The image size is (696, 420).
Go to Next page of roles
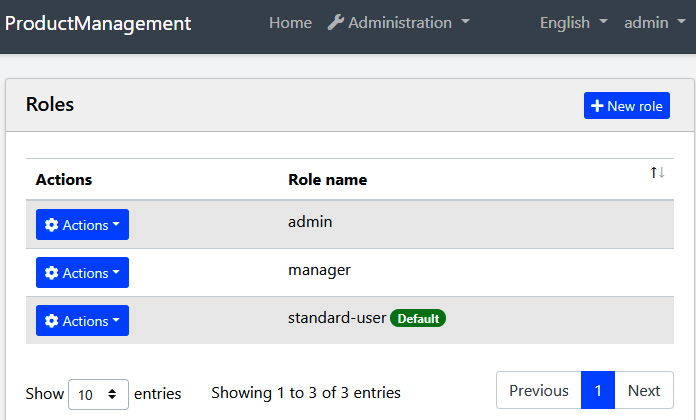tap(644, 391)
